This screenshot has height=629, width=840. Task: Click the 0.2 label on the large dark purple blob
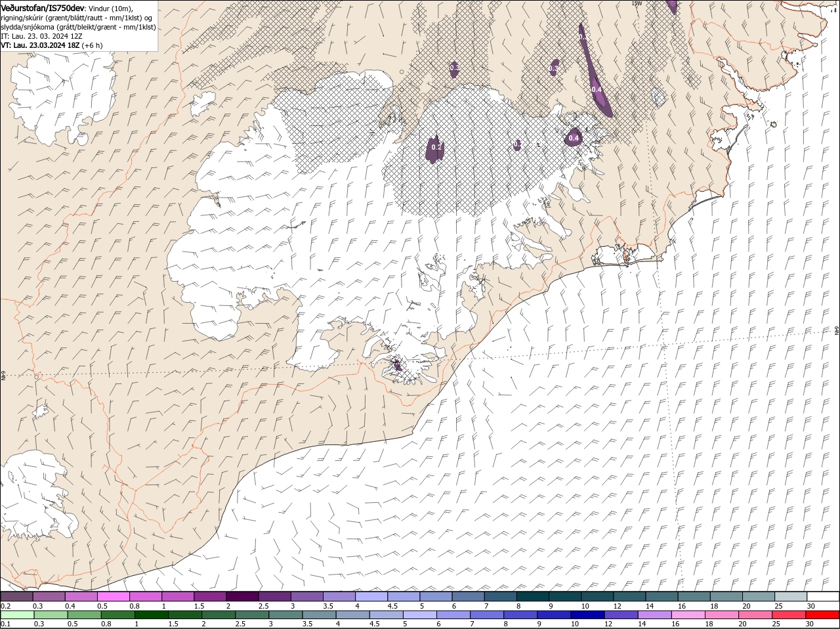point(436,147)
